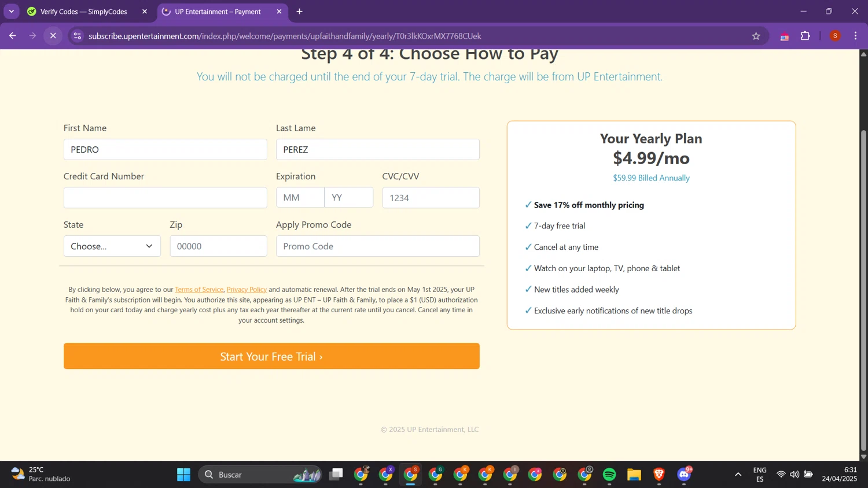Open a new browser tab
868x488 pixels.
coord(299,12)
